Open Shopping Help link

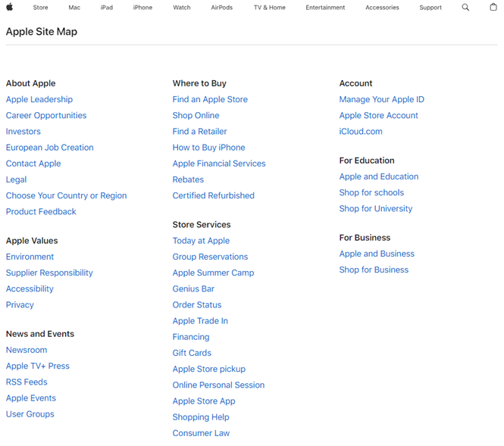click(x=201, y=417)
